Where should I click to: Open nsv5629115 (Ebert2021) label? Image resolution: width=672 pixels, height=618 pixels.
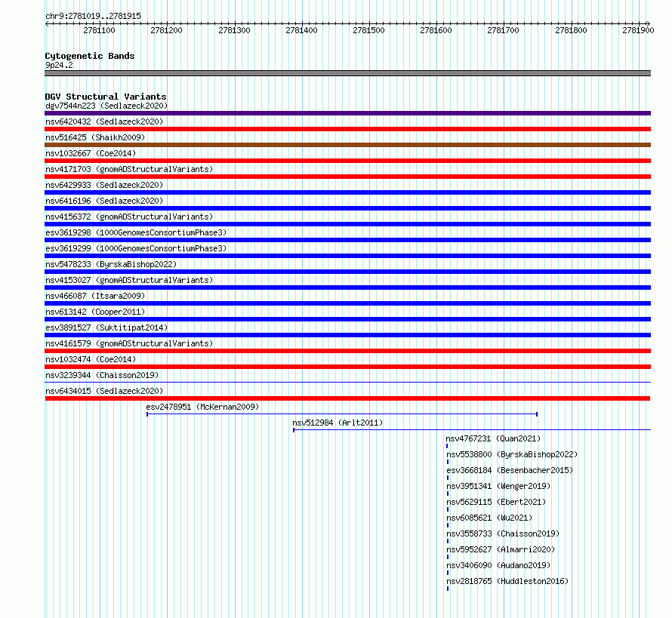[x=496, y=502]
